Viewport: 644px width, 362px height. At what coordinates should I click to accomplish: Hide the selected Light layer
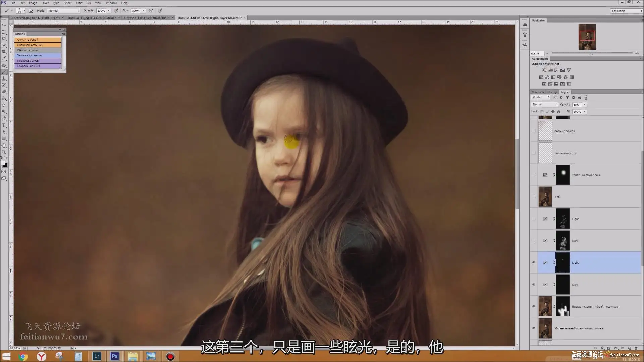(x=534, y=262)
